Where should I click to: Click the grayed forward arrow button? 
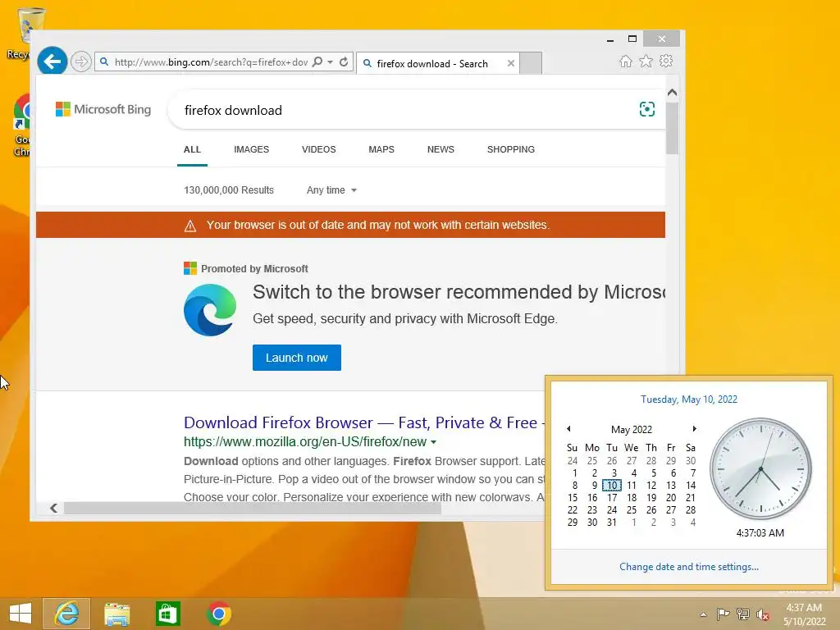81,62
